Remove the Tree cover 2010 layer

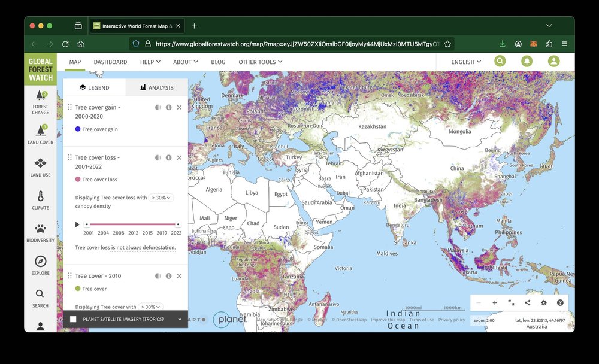179,276
